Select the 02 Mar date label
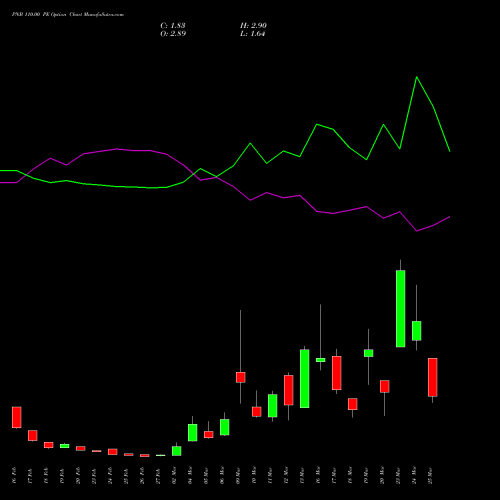The width and height of the screenshot is (500, 500). point(174,475)
